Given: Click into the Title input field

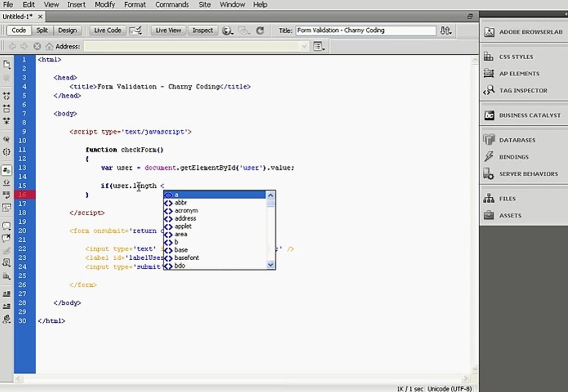Looking at the screenshot, I should (x=366, y=30).
